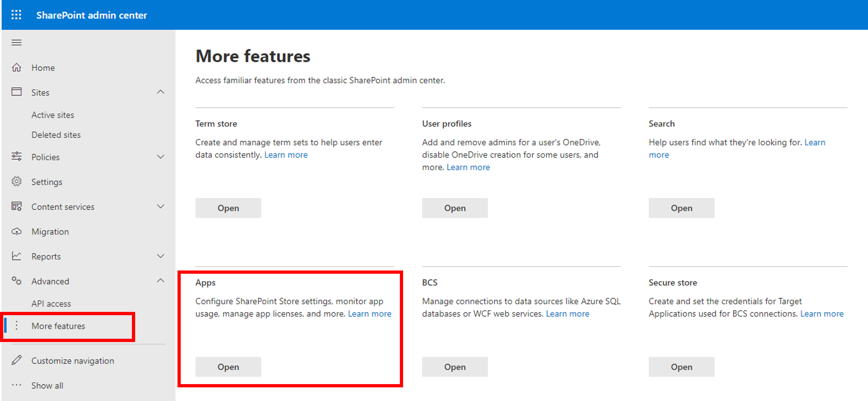Select Reports label in navigation
Screen dimensions: 868x401
pyautogui.click(x=46, y=256)
